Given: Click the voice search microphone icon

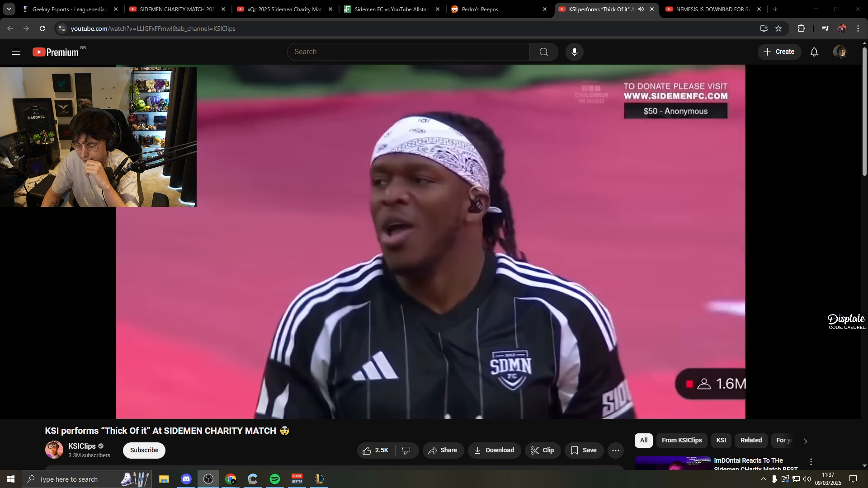Looking at the screenshot, I should pos(574,52).
